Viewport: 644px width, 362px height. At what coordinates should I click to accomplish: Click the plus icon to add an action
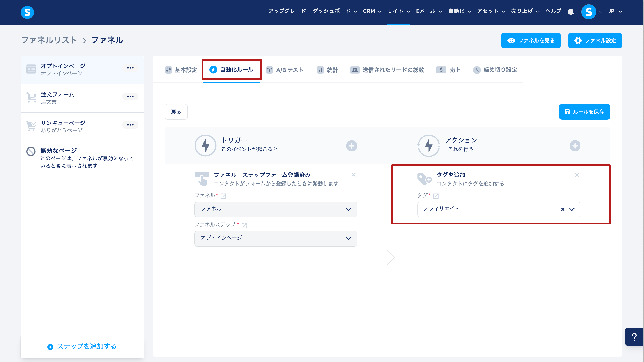[x=575, y=146]
